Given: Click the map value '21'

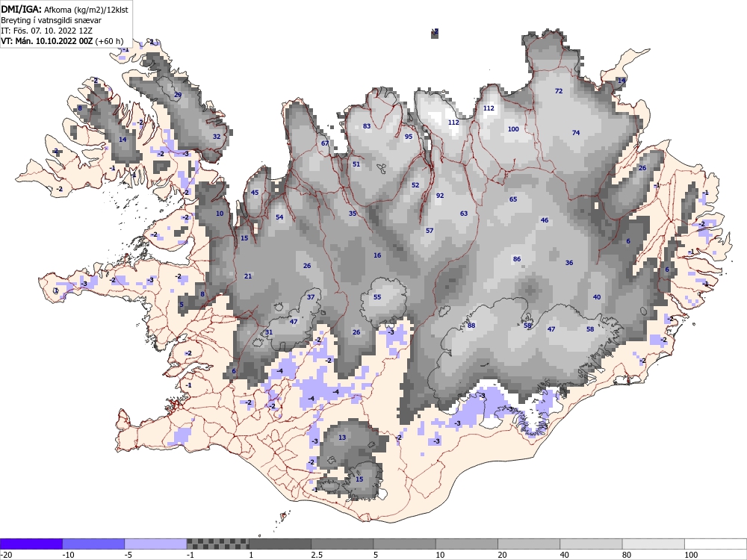Looking at the screenshot, I should [248, 277].
